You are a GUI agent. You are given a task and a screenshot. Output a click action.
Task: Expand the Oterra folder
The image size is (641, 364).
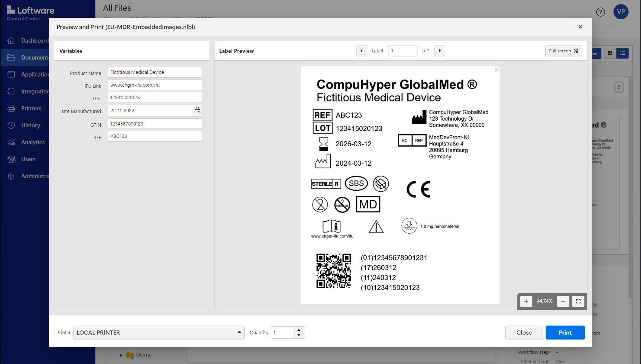(x=121, y=355)
